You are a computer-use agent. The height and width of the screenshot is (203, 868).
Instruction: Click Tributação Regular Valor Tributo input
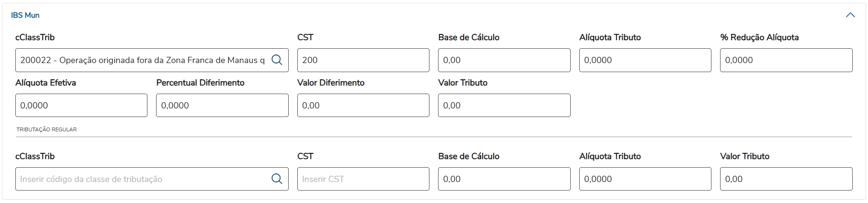[x=786, y=179]
